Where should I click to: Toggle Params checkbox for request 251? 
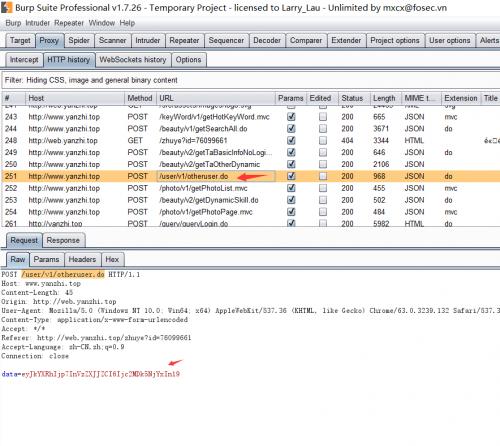pos(291,176)
